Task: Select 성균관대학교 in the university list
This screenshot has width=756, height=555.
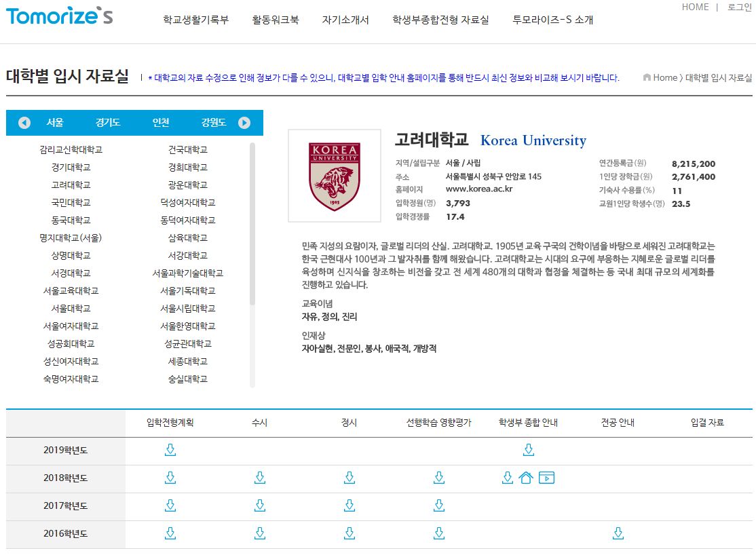Action: tap(187, 344)
